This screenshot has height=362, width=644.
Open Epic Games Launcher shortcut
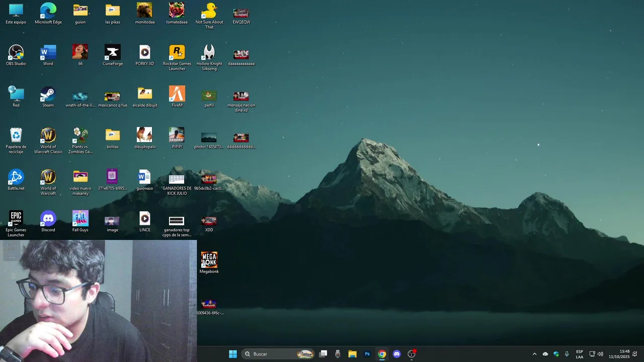pyautogui.click(x=16, y=224)
